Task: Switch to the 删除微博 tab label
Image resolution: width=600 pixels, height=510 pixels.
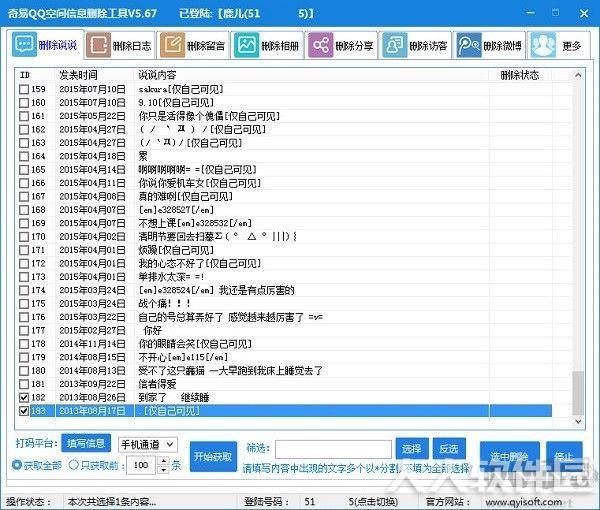Action: coord(502,46)
